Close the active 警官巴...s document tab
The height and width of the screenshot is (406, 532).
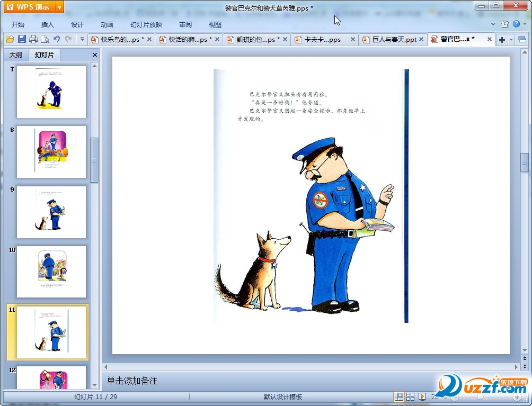coord(490,39)
